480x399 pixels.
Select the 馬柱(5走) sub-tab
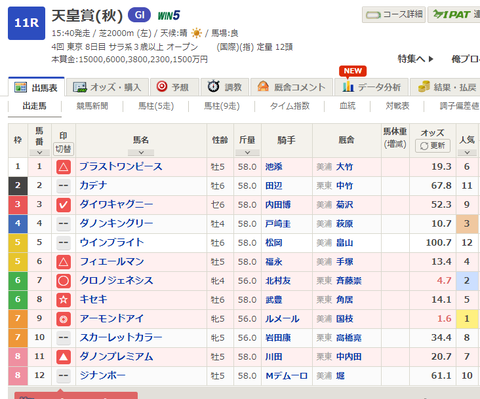pos(156,106)
